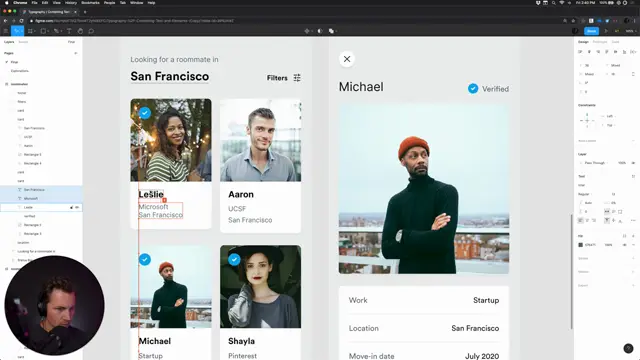This screenshot has height=360, width=640.
Task: Switch to the Design tab
Action: point(583,42)
